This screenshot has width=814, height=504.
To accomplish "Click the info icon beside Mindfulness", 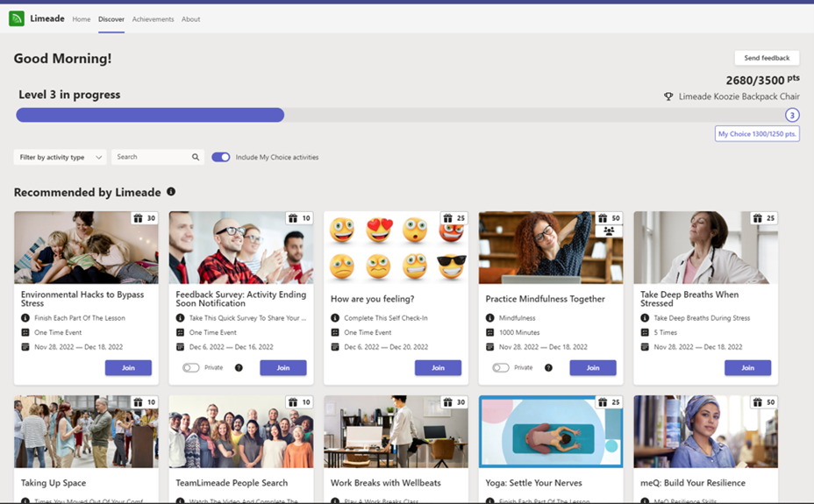I will tap(490, 318).
